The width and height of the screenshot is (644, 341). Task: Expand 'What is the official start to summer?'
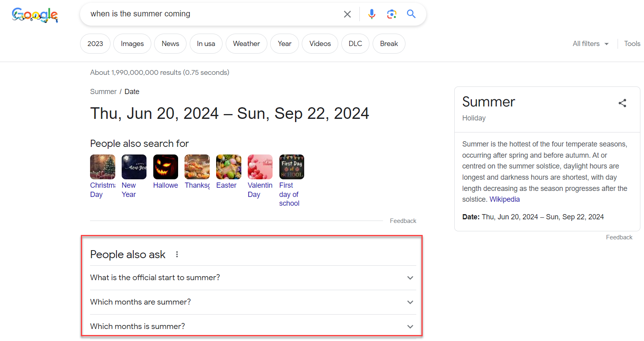(253, 278)
